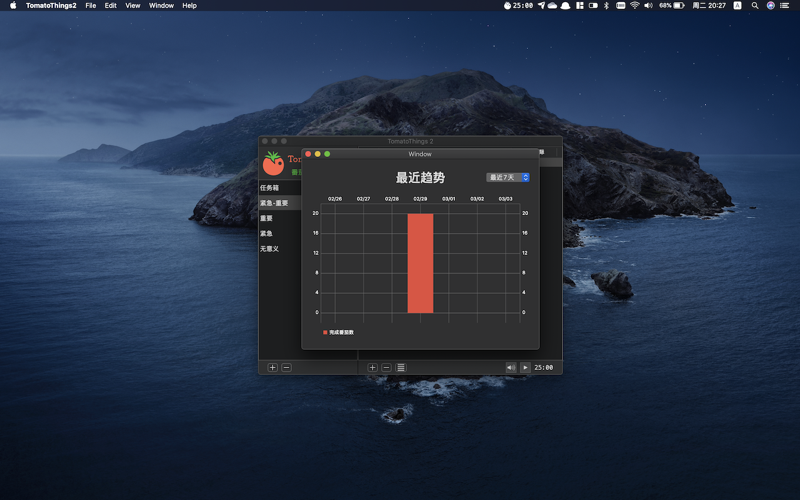Click the red bar for 02/29
Viewport: 800px width, 500px height.
coord(420,263)
